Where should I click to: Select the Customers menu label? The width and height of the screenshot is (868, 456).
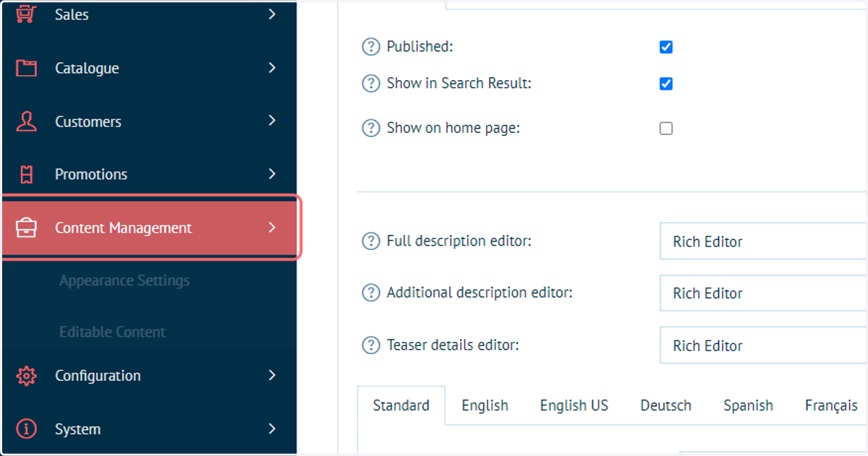pyautogui.click(x=88, y=122)
